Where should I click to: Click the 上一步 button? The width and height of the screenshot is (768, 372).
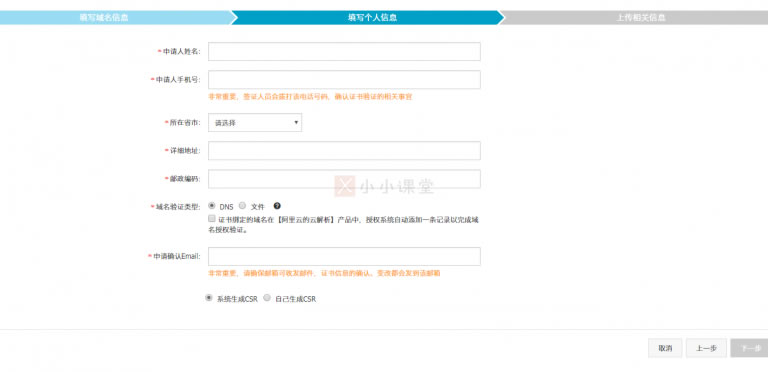click(706, 348)
